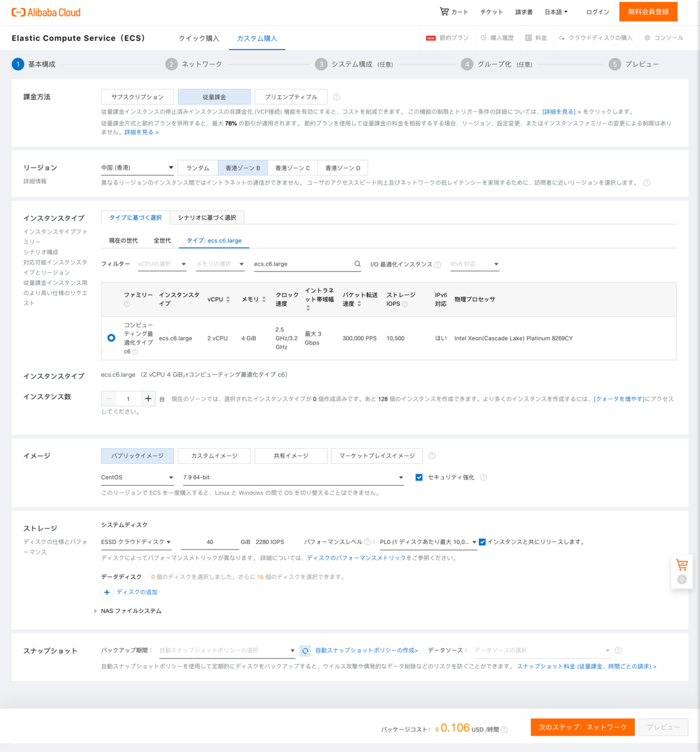Click the floating orange cart icon
This screenshot has width=700, height=752.
682,565
